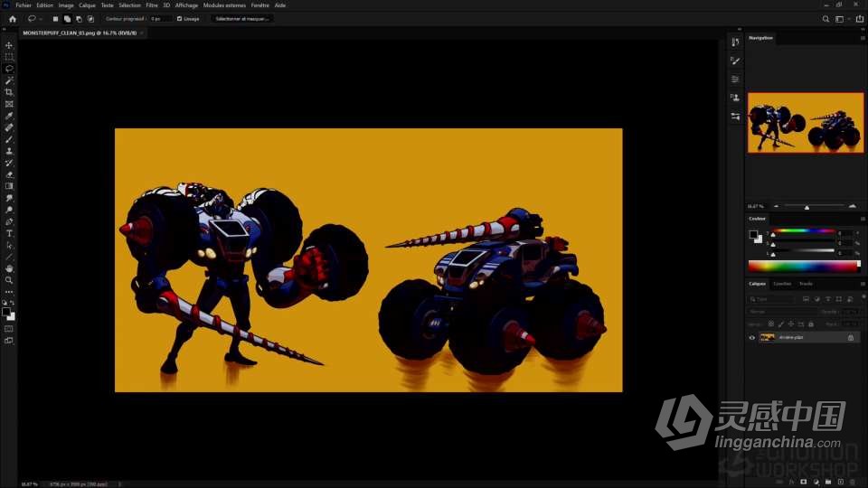868x488 pixels.
Task: Select the Brush tool
Action: pyautogui.click(x=9, y=139)
